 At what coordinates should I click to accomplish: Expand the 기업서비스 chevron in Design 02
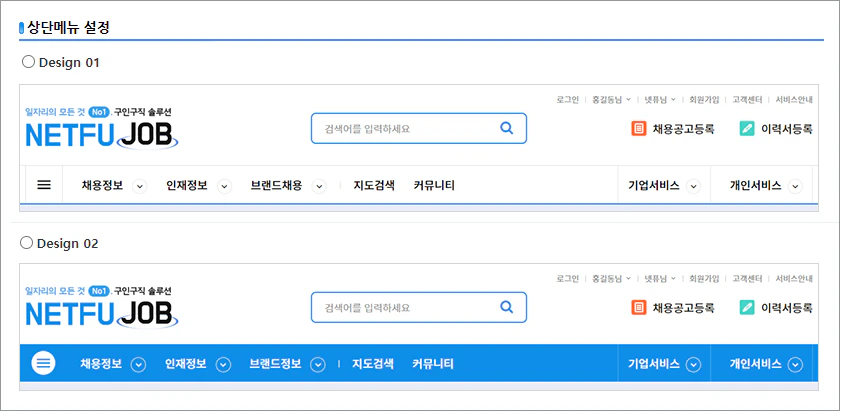(x=694, y=364)
